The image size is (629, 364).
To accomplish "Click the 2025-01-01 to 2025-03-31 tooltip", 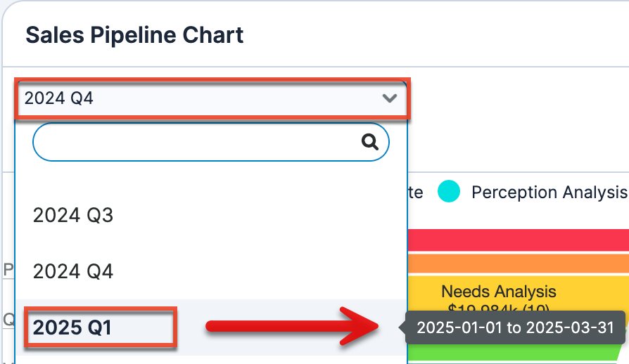I will click(x=515, y=327).
